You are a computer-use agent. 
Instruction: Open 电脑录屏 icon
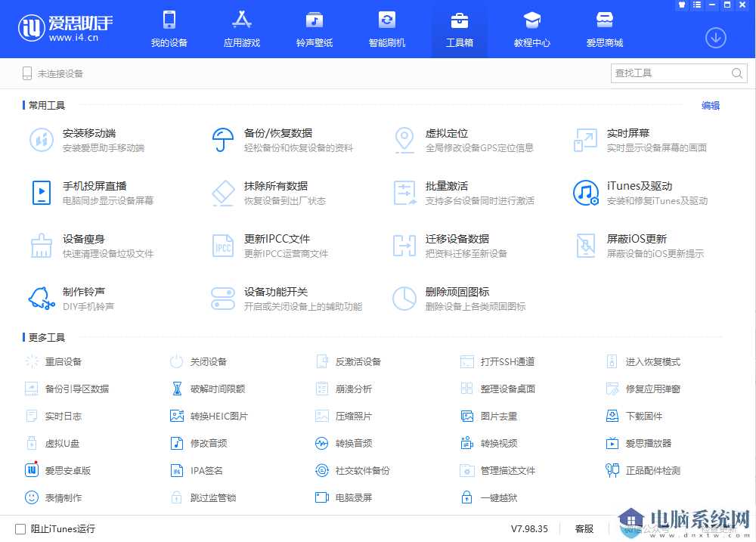pos(321,497)
